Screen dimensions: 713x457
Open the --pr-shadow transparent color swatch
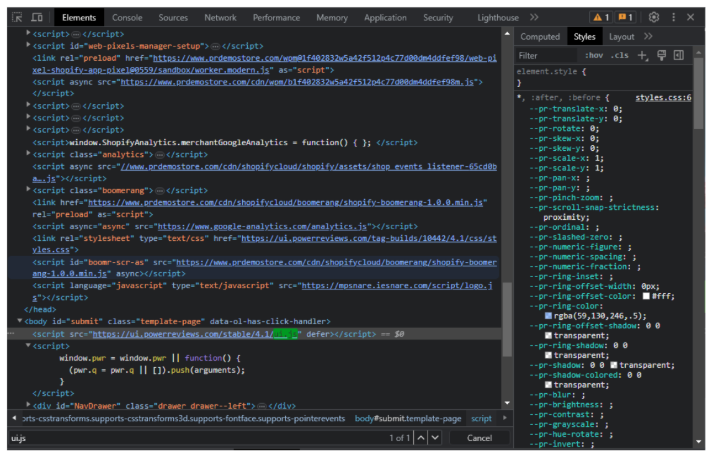pyautogui.click(x=614, y=365)
